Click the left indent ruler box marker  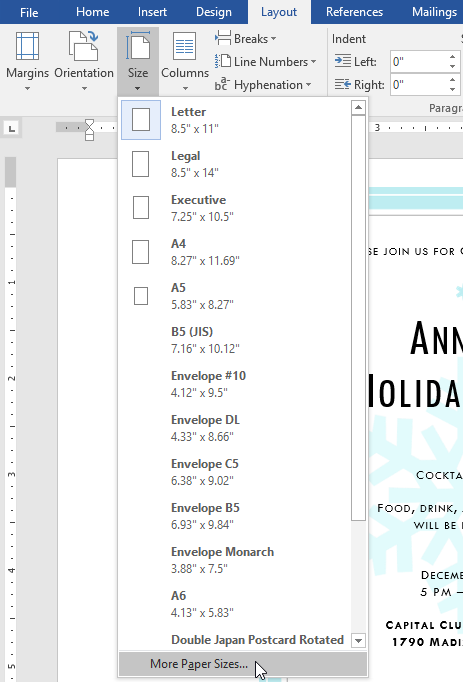pyautogui.click(x=89, y=137)
